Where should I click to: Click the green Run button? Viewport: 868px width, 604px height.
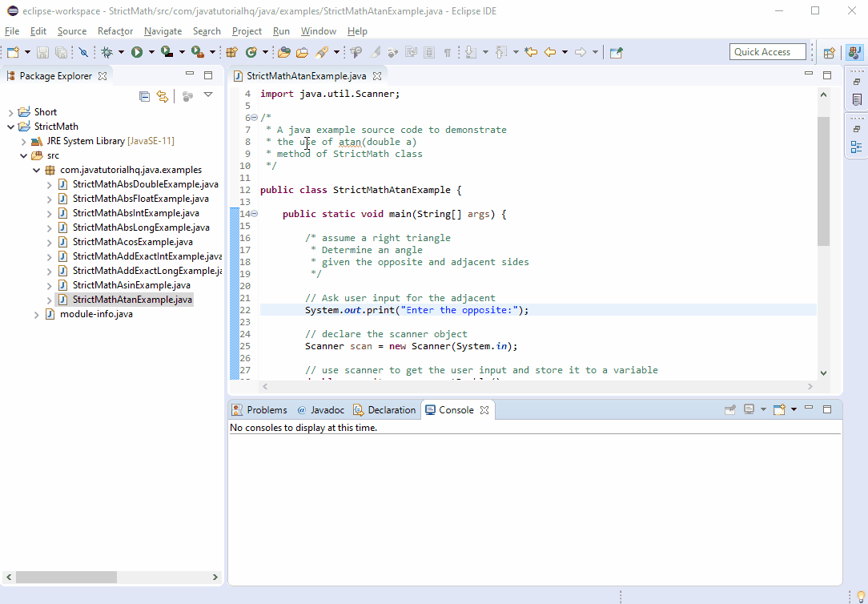tap(137, 52)
